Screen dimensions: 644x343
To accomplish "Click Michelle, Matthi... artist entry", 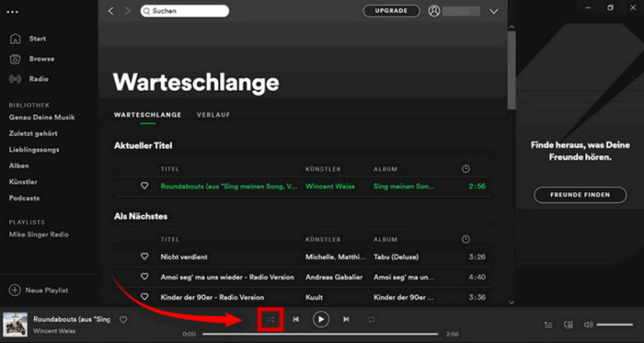I will pyautogui.click(x=335, y=257).
